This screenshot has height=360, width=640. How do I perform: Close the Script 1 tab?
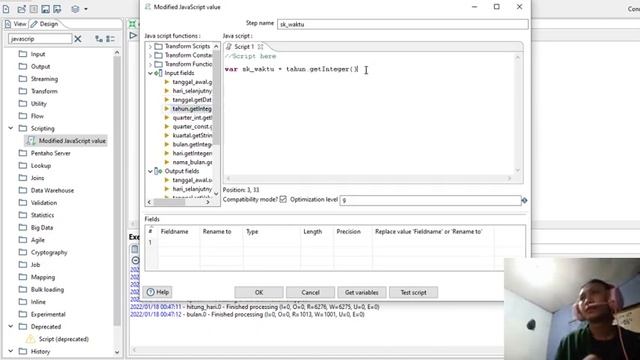point(260,47)
